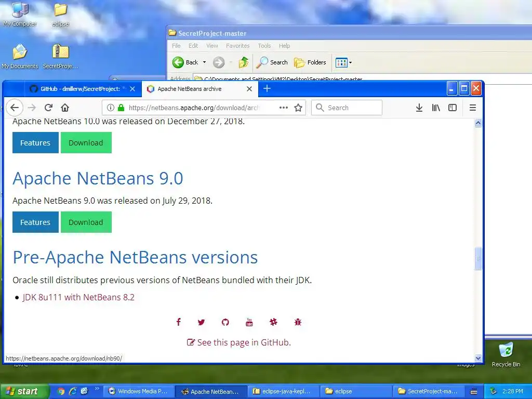Open the GitHub footer icon
Screen dimensions: 532x399
point(225,322)
